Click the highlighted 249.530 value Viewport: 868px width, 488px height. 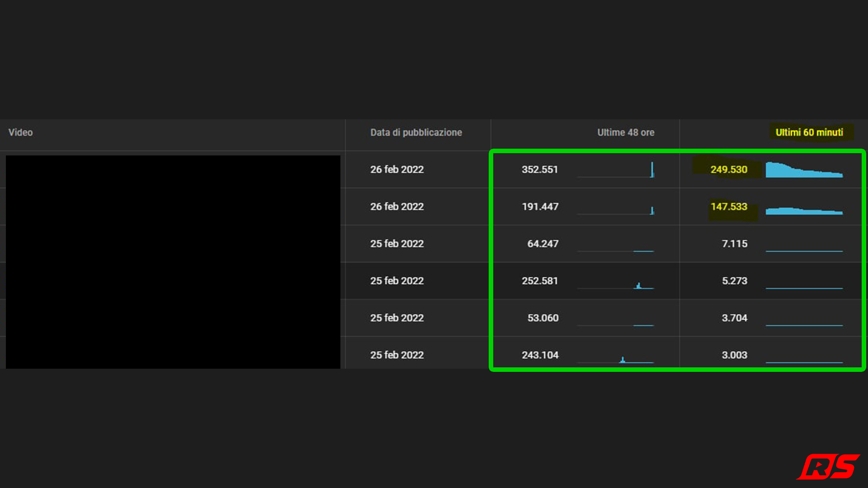729,169
